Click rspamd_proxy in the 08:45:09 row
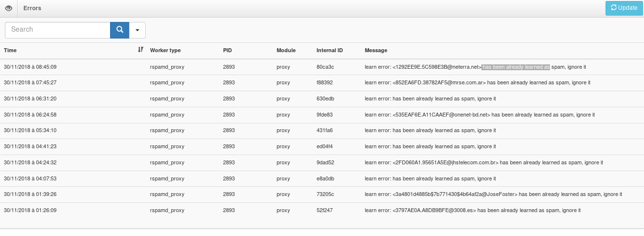644x236 pixels. click(x=167, y=67)
